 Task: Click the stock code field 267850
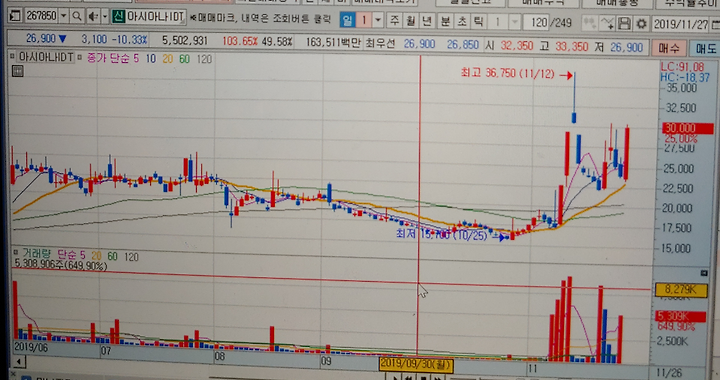[x=41, y=17]
